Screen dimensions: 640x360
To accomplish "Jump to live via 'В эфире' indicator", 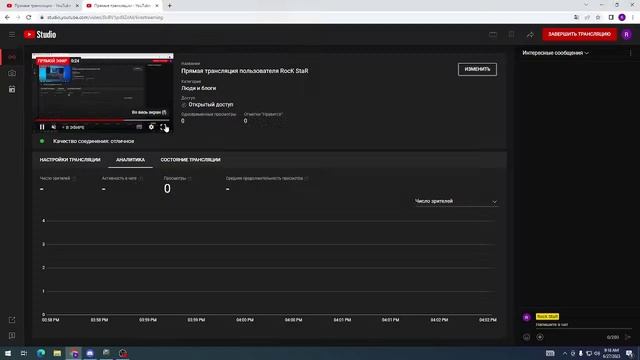I will click(x=73, y=127).
